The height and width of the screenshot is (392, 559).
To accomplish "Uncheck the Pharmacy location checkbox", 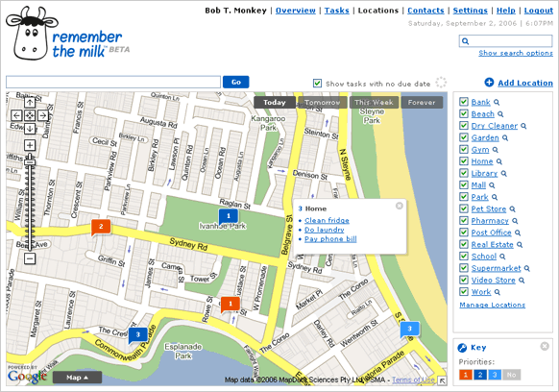I will coord(464,220).
